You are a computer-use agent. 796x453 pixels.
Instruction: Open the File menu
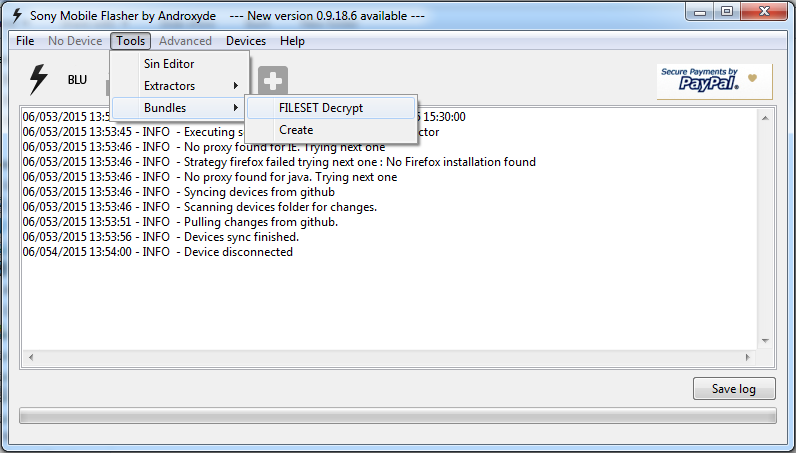(x=25, y=41)
